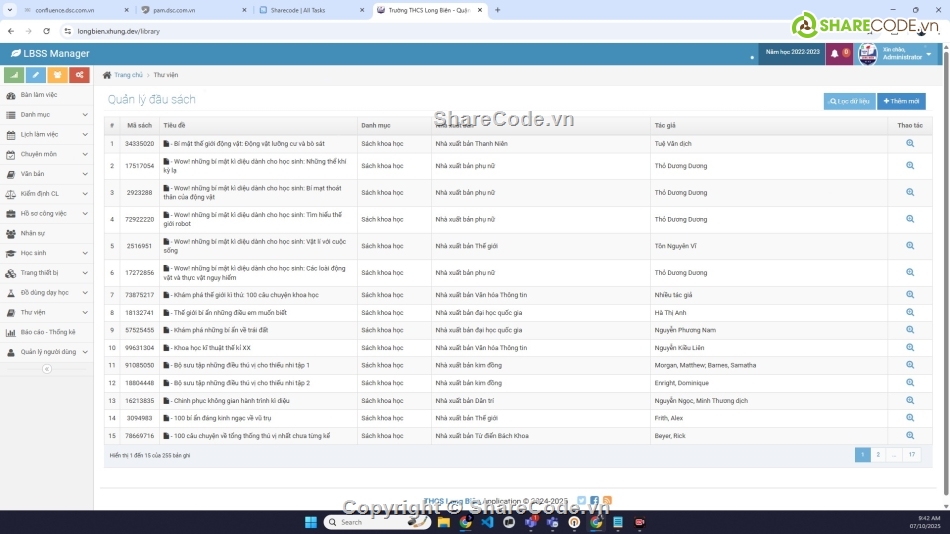Click the Lọc dữ liệu button
The height and width of the screenshot is (534, 950).
849,101
